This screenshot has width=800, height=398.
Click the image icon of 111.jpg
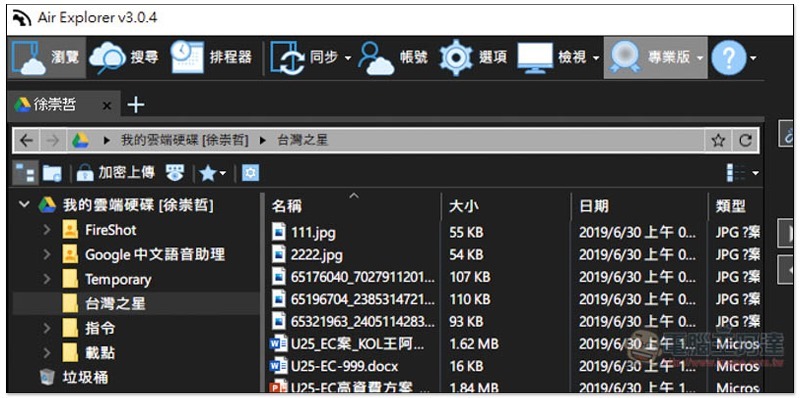coord(279,233)
